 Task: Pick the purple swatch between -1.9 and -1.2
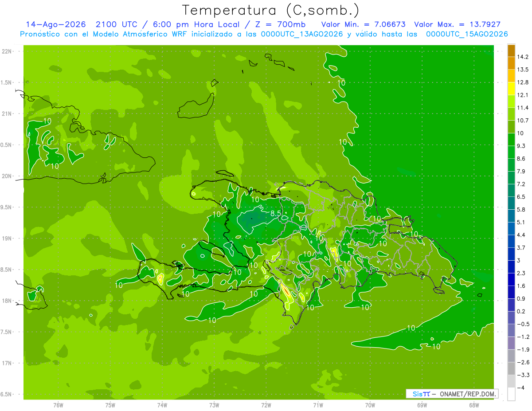pyautogui.click(x=511, y=343)
